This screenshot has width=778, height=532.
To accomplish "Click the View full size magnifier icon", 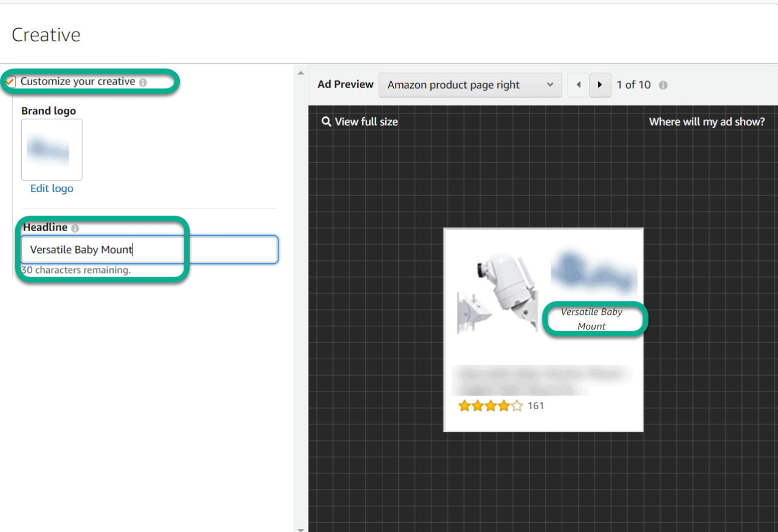I will pyautogui.click(x=326, y=122).
